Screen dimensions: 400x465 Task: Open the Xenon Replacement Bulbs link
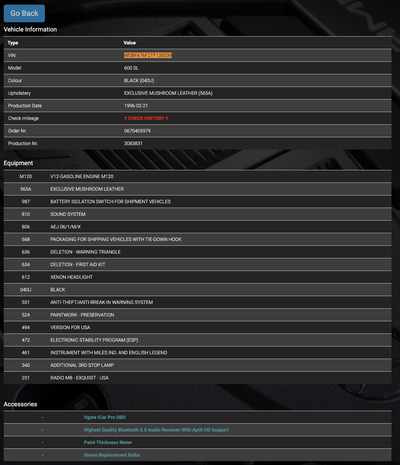click(112, 455)
